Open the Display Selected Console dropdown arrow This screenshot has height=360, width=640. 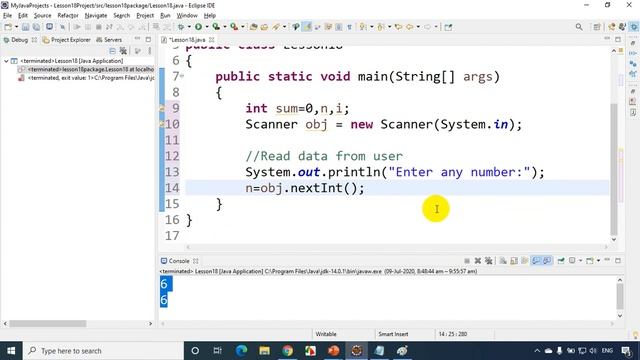click(x=580, y=261)
